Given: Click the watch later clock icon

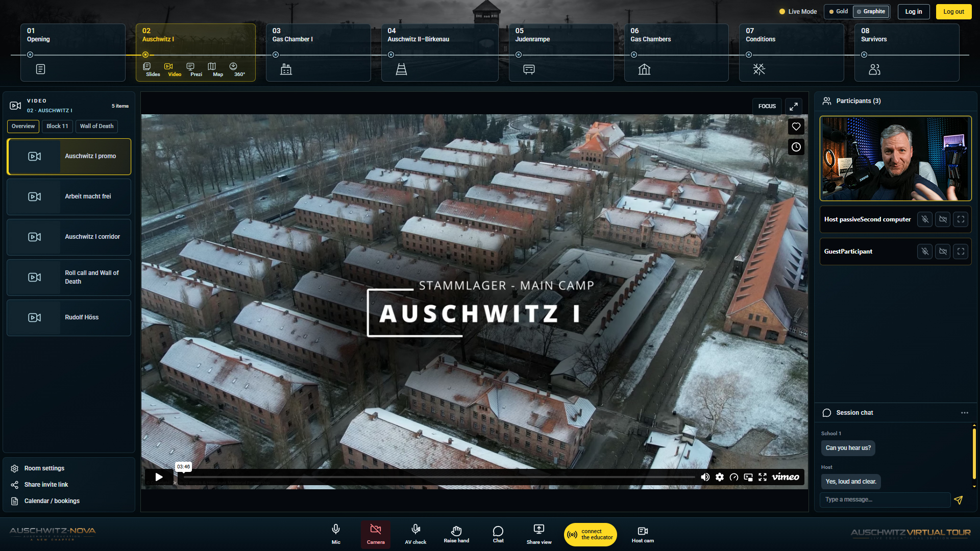Looking at the screenshot, I should tap(796, 147).
